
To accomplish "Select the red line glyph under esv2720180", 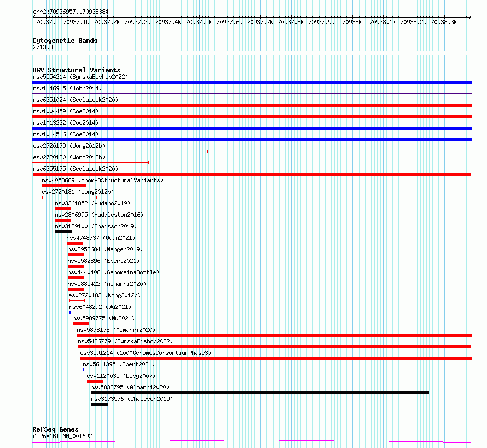I will [91, 163].
